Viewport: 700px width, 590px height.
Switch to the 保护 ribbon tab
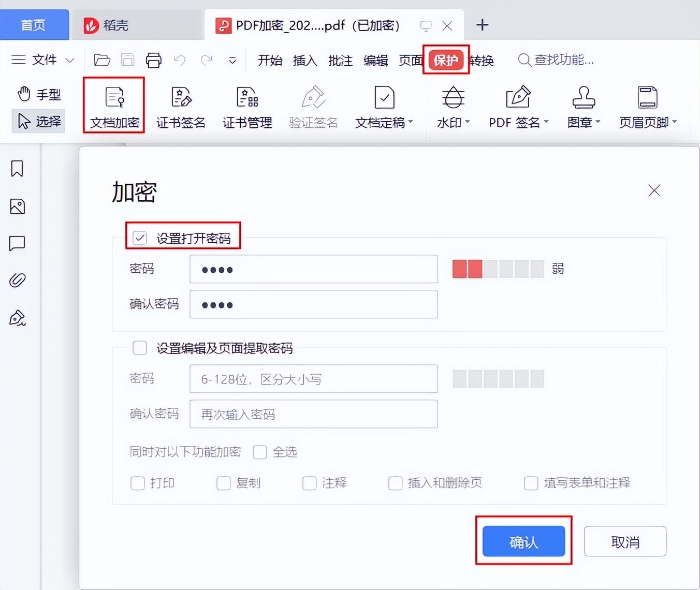446,61
